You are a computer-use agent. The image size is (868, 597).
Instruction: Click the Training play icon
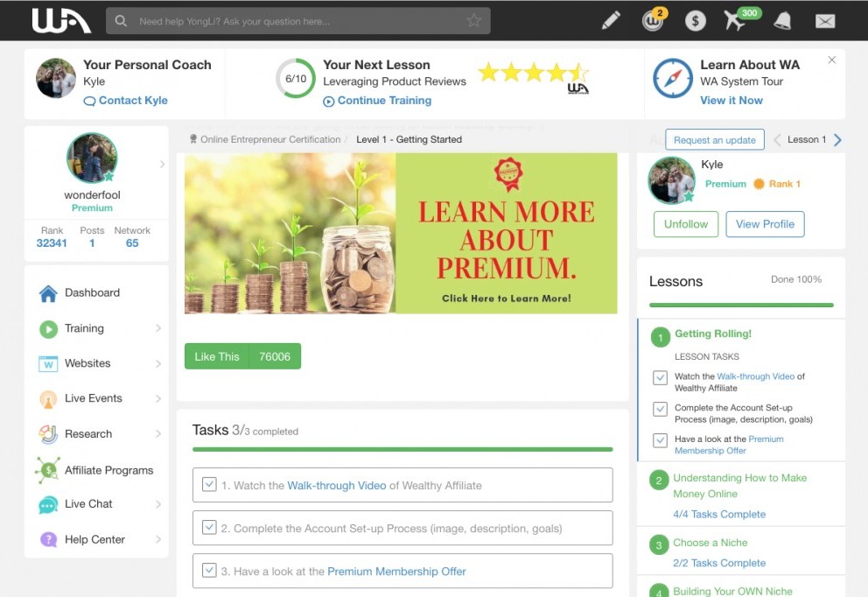pos(48,329)
